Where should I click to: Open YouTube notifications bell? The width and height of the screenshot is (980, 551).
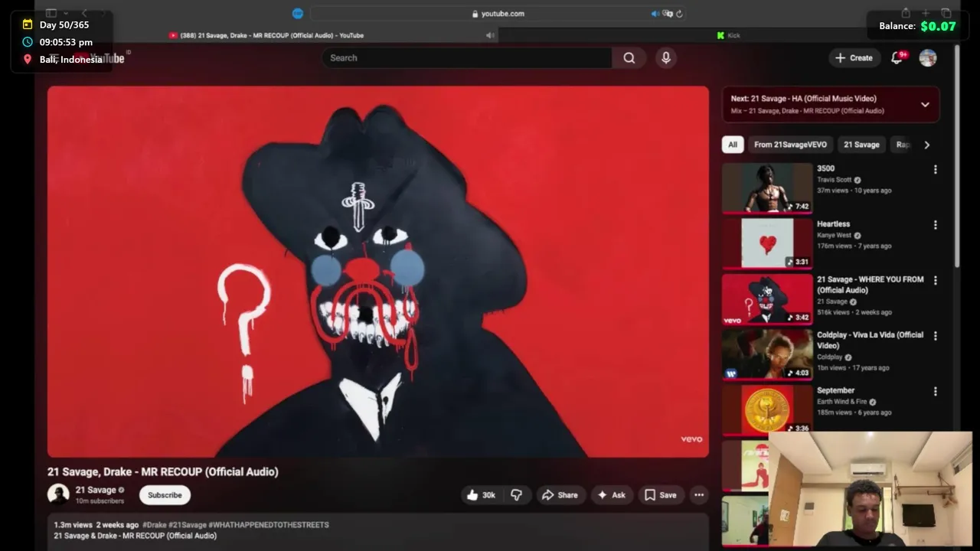pyautogui.click(x=897, y=57)
